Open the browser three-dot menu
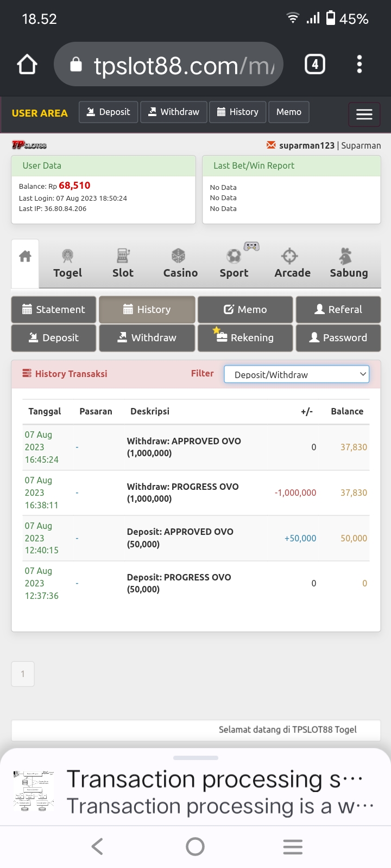Screen dimensions: 391x868 [x=359, y=65]
